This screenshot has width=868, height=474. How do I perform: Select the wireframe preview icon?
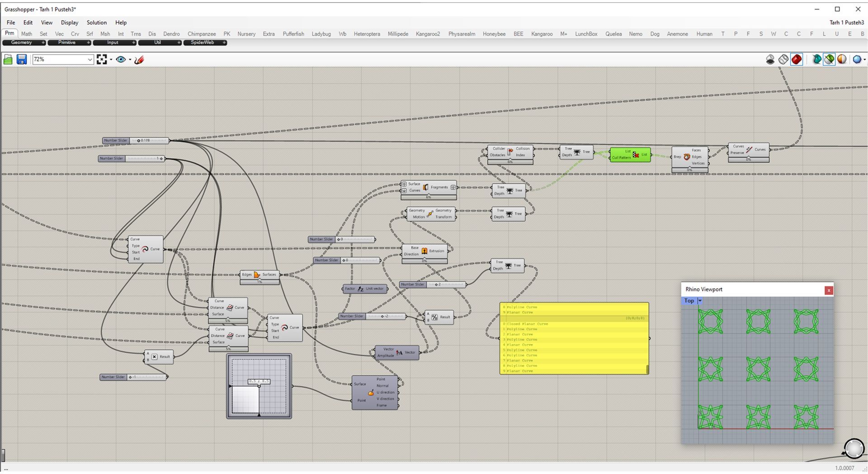point(783,59)
